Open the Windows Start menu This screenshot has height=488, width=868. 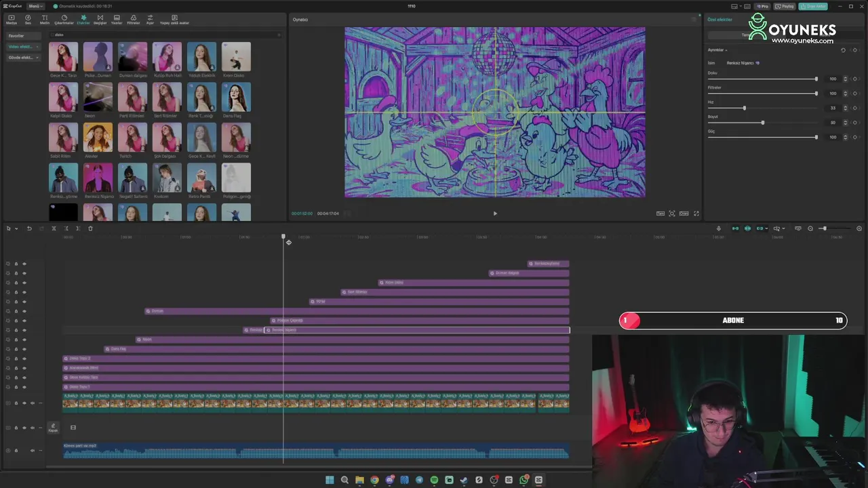(x=330, y=480)
